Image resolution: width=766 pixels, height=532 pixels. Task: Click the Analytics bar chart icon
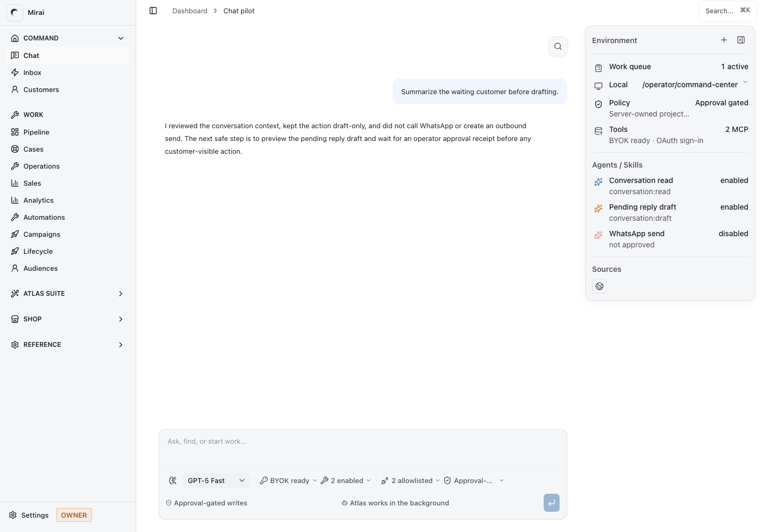pyautogui.click(x=15, y=200)
